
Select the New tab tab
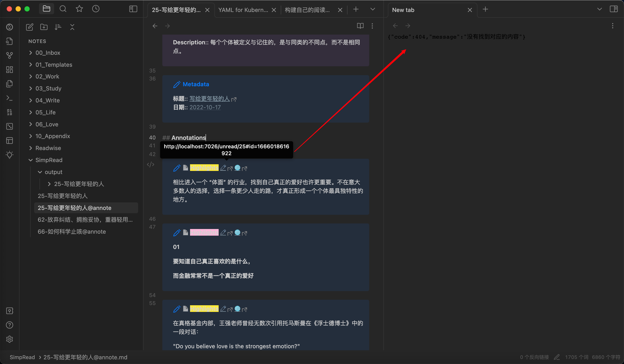[x=403, y=10]
